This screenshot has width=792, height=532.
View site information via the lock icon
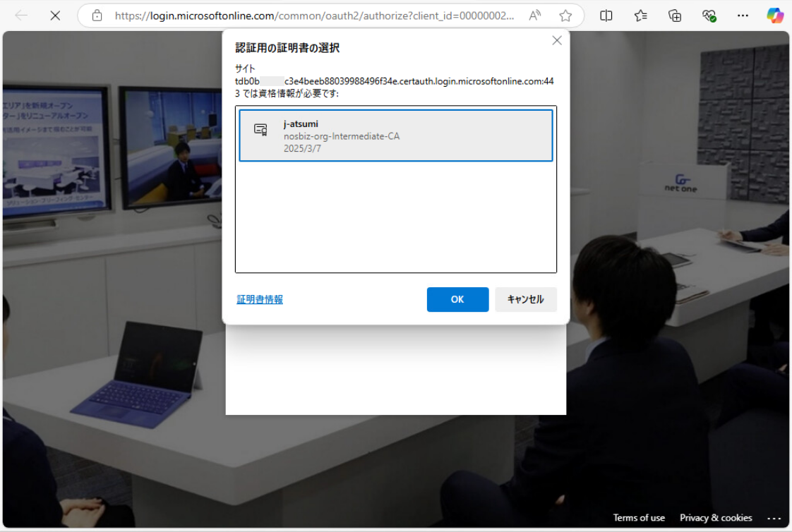click(97, 16)
